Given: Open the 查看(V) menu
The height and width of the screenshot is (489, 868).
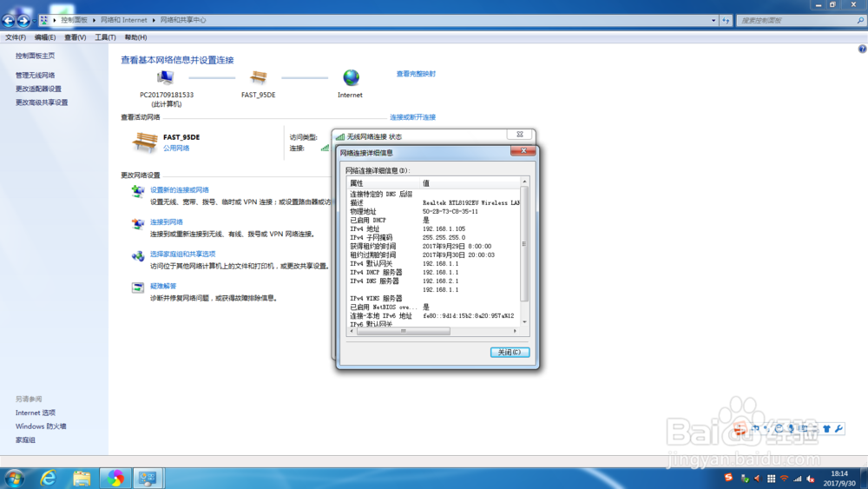Looking at the screenshot, I should [x=76, y=37].
